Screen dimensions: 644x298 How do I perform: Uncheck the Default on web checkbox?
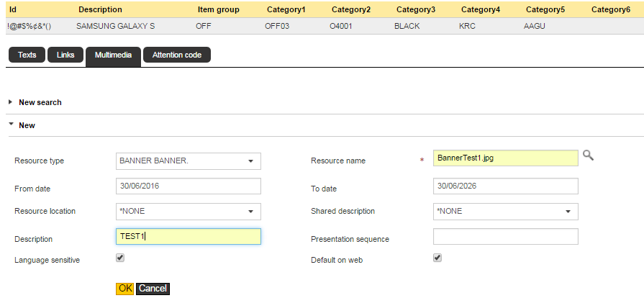(437, 258)
